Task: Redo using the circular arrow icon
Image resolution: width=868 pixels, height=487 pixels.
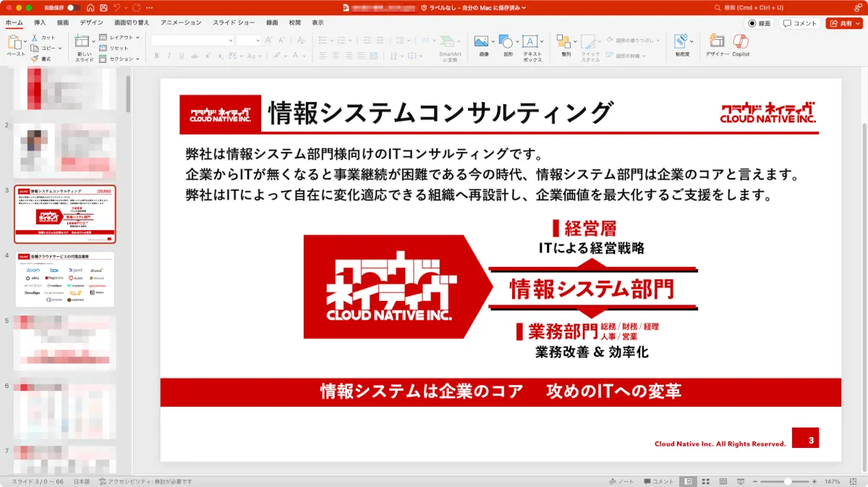Action: click(x=136, y=7)
